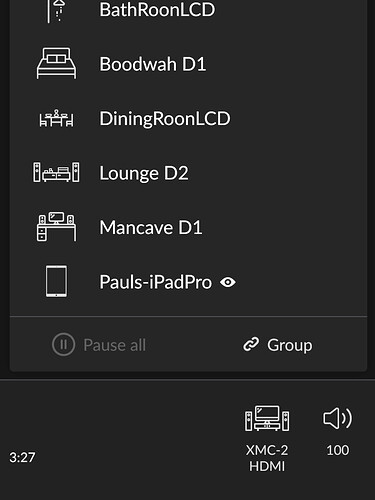Click the Group zones button text
This screenshot has width=375, height=500.
pos(289,345)
